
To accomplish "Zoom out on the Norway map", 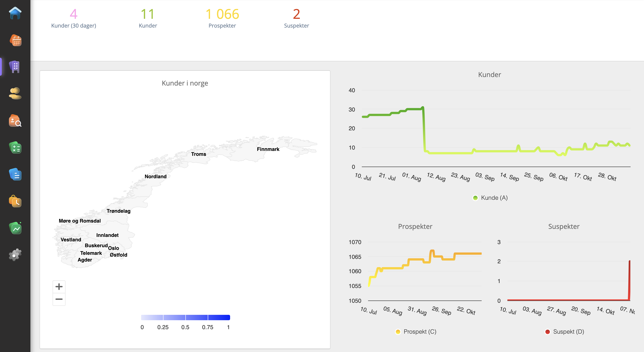I will [59, 299].
